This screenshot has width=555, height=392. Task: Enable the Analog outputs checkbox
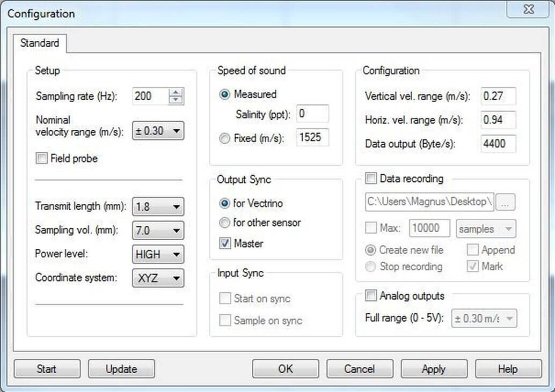(x=370, y=295)
